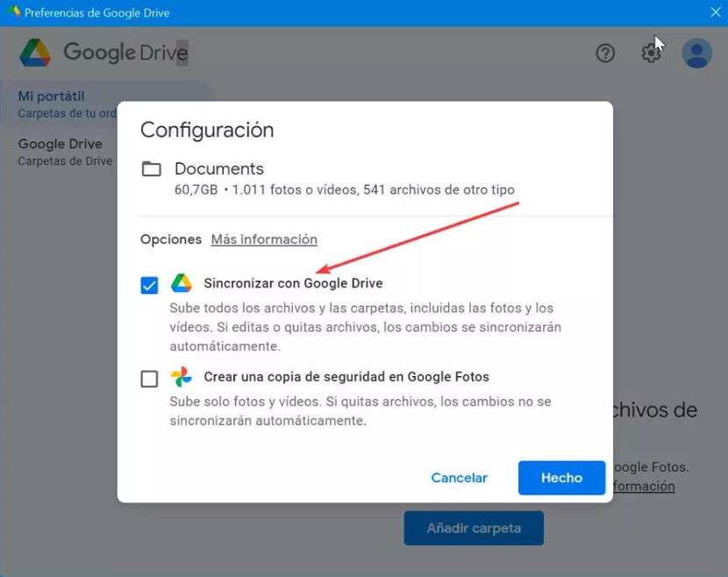
Task: Click the Sincronizar con Google Drive label
Action: coord(294,283)
